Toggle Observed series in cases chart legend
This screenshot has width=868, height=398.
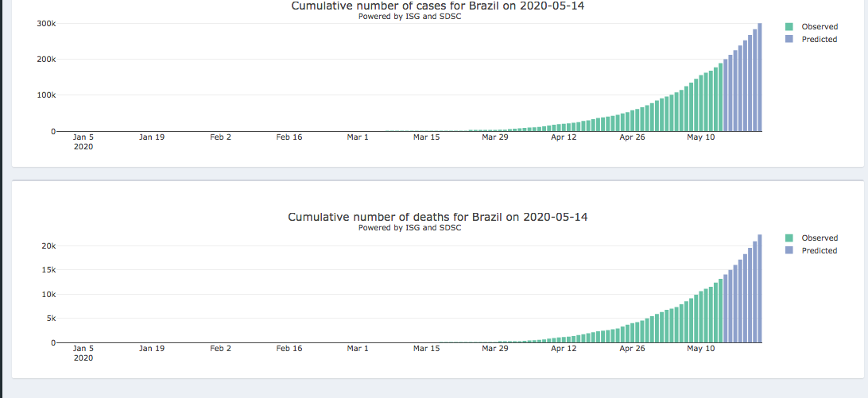819,27
